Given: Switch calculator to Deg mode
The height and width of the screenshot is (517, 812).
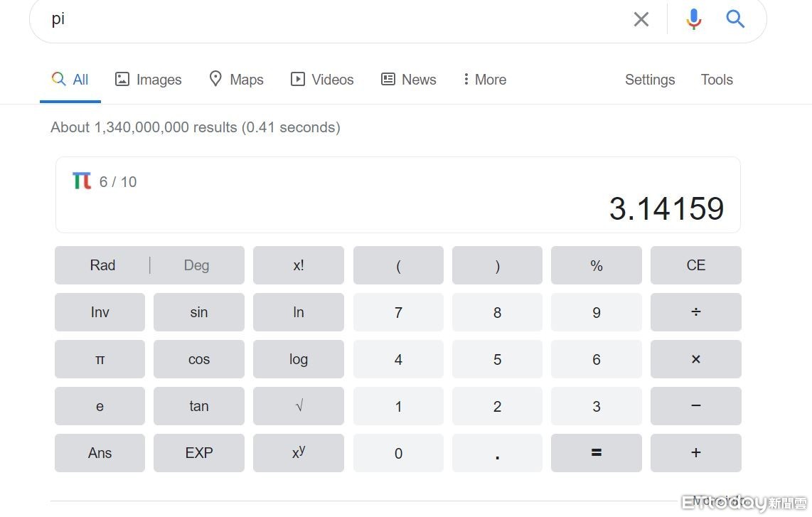Looking at the screenshot, I should (x=196, y=265).
